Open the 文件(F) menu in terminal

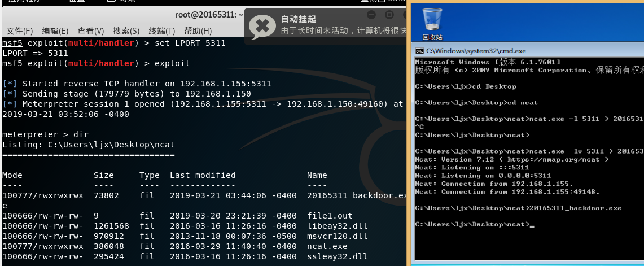click(x=20, y=31)
